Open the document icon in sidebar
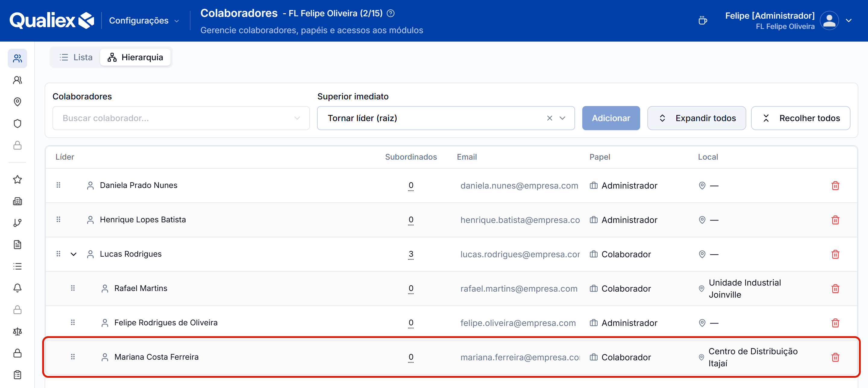This screenshot has width=868, height=388. (x=17, y=245)
